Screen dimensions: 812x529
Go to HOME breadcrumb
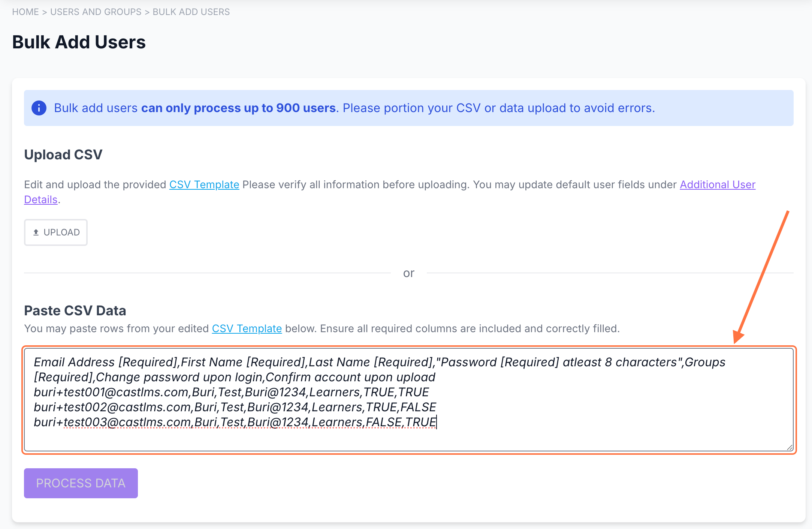pos(25,12)
